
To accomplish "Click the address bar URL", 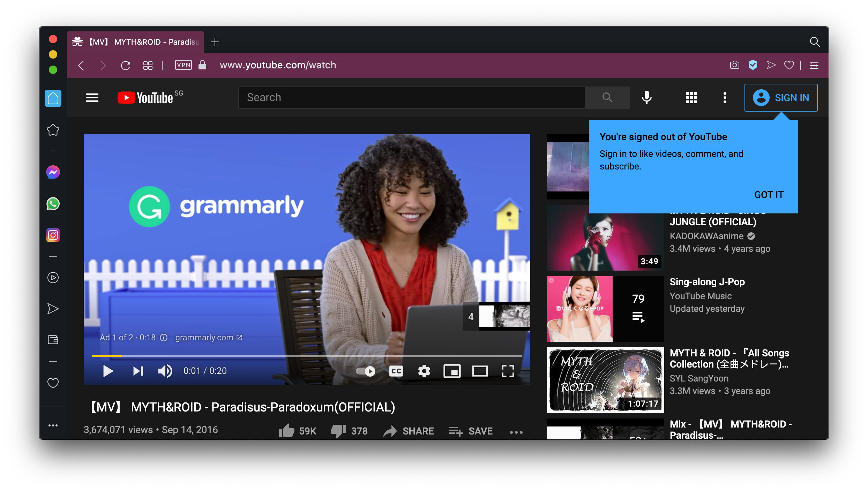I will pyautogui.click(x=278, y=65).
